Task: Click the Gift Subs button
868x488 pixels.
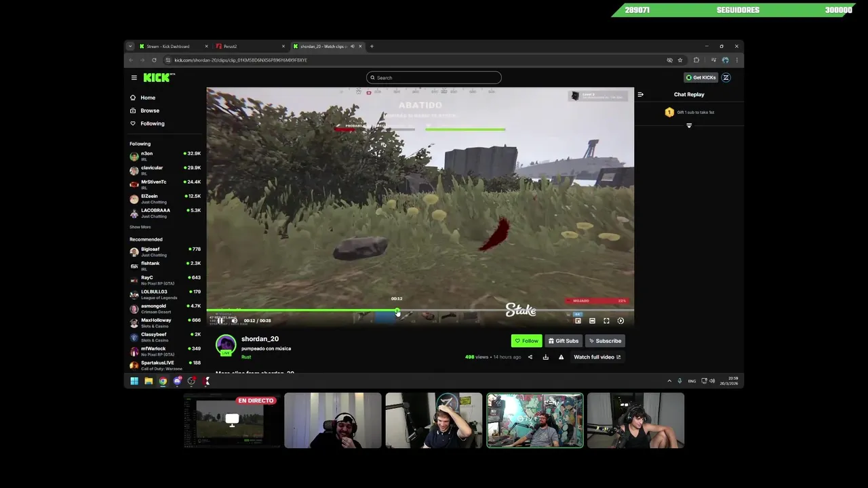Action: click(564, 341)
